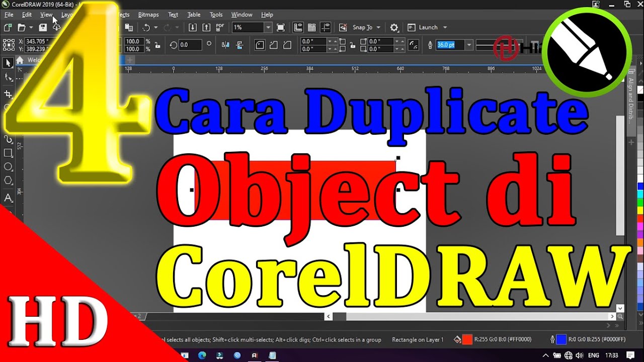Screen dimensions: 644x362
Task: Select the Rectangle tool in toolbox
Action: [x=8, y=153]
